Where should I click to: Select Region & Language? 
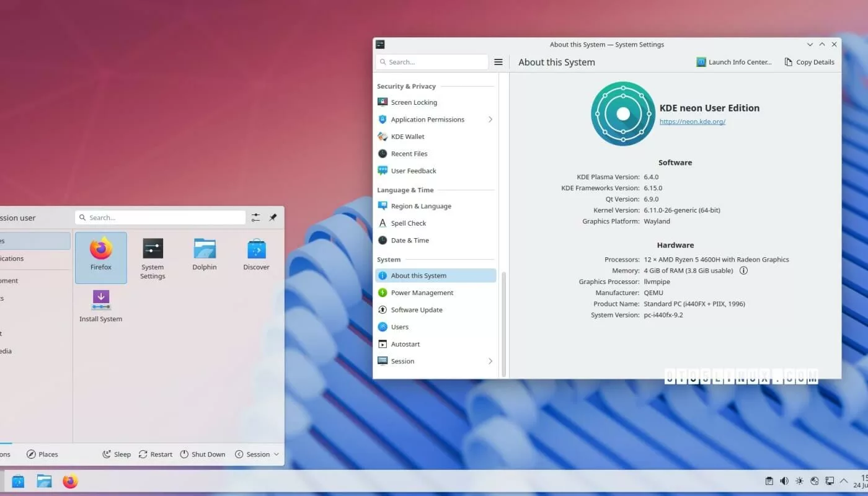[x=436, y=206]
